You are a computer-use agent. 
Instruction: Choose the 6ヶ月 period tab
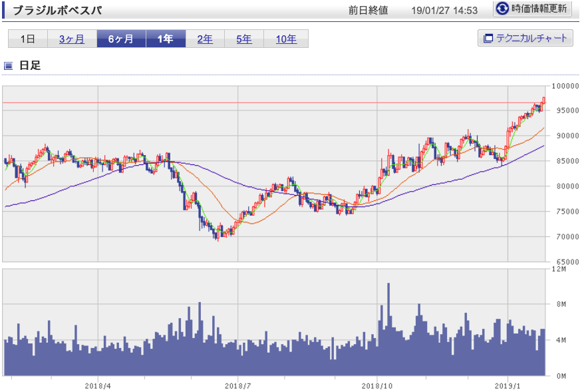(120, 39)
